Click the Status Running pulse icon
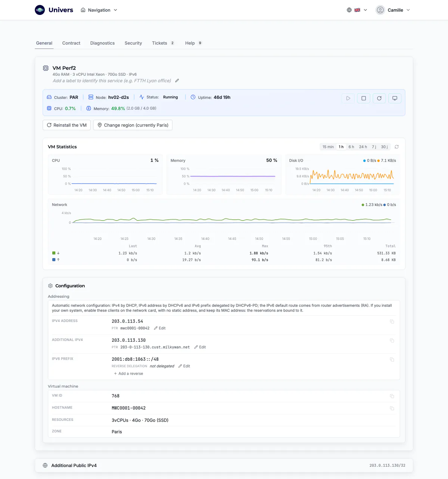This screenshot has height=479, width=448. [141, 97]
